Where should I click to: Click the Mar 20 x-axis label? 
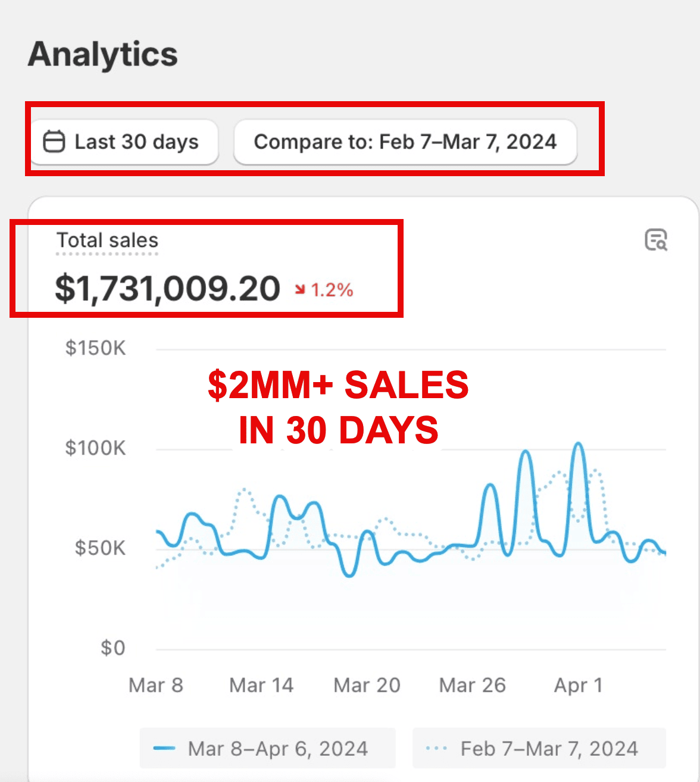click(367, 685)
